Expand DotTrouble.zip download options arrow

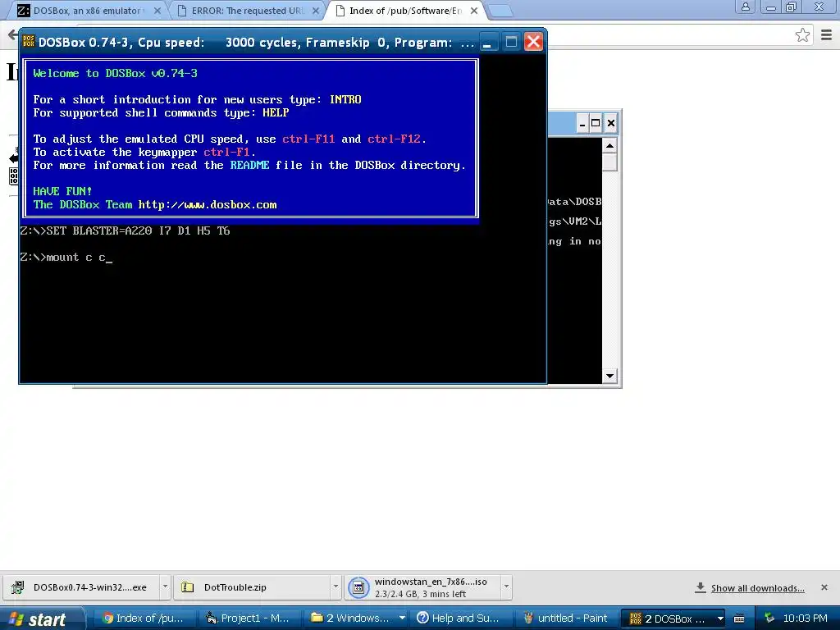[336, 587]
